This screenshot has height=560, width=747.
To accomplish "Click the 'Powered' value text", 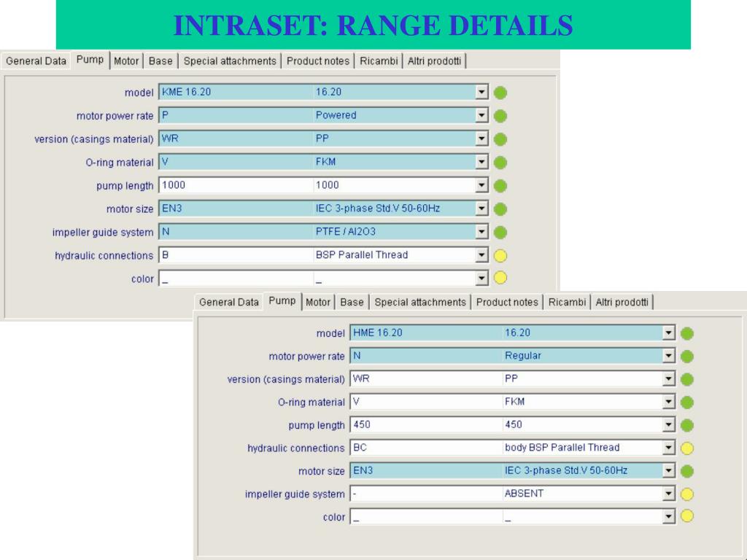I will [336, 115].
